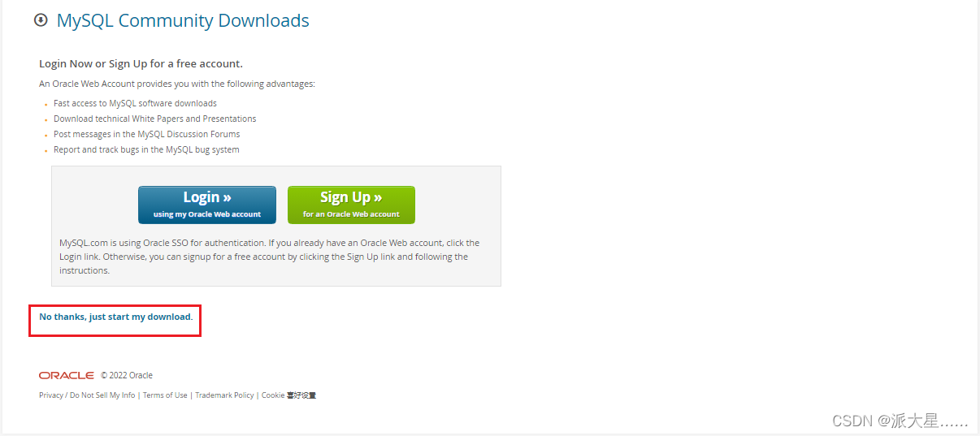Click the CSDN @派大星 watermark
The width and height of the screenshot is (980, 436).
(900, 421)
